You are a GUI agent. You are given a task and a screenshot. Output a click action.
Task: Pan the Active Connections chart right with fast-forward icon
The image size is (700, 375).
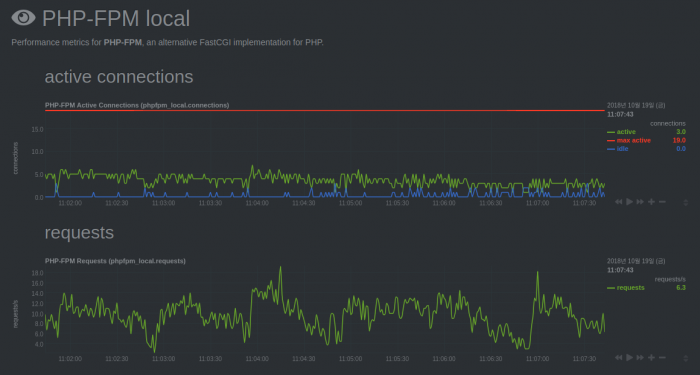[640, 202]
